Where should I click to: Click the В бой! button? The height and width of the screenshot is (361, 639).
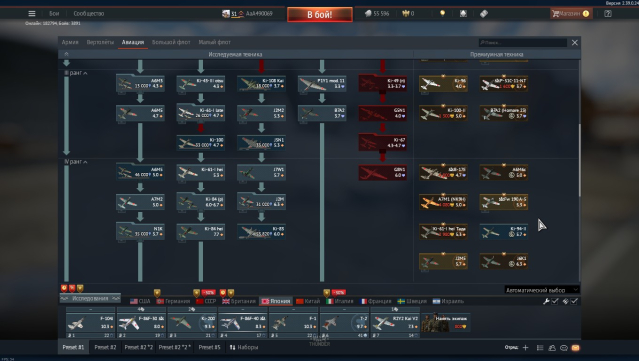(x=320, y=15)
